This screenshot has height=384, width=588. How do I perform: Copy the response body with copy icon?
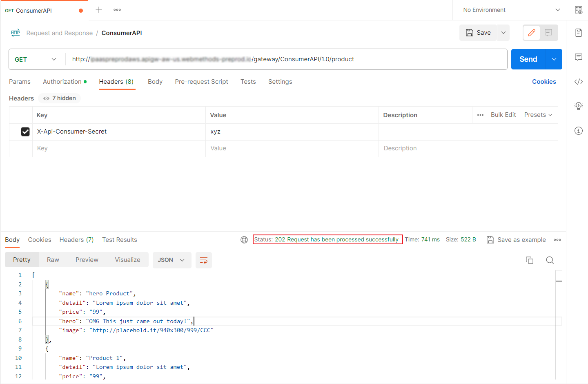point(530,260)
